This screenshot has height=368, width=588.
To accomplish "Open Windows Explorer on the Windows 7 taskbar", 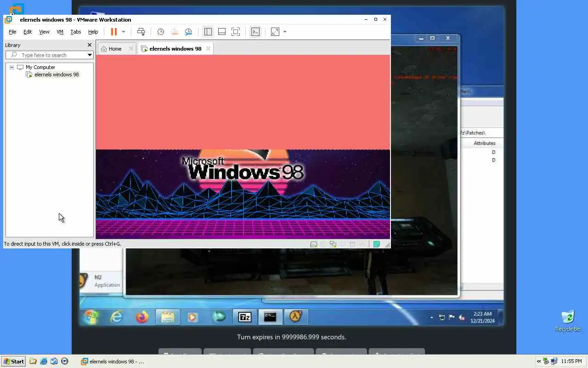I will 167,317.
